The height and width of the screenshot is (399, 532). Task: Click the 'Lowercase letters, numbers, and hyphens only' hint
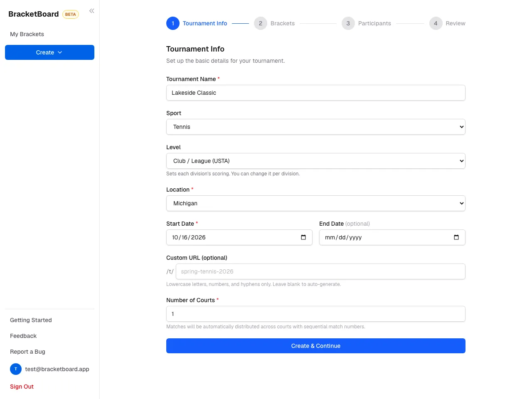(254, 284)
